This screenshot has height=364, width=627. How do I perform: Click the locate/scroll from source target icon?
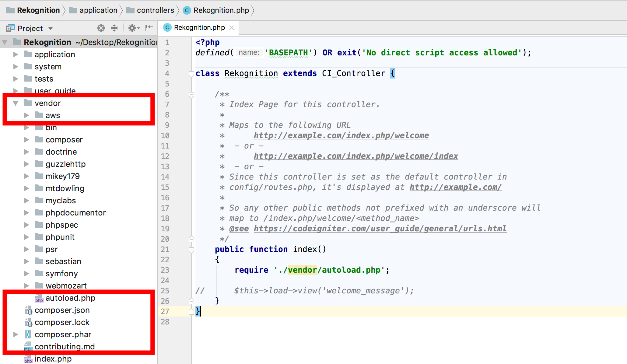pos(101,28)
